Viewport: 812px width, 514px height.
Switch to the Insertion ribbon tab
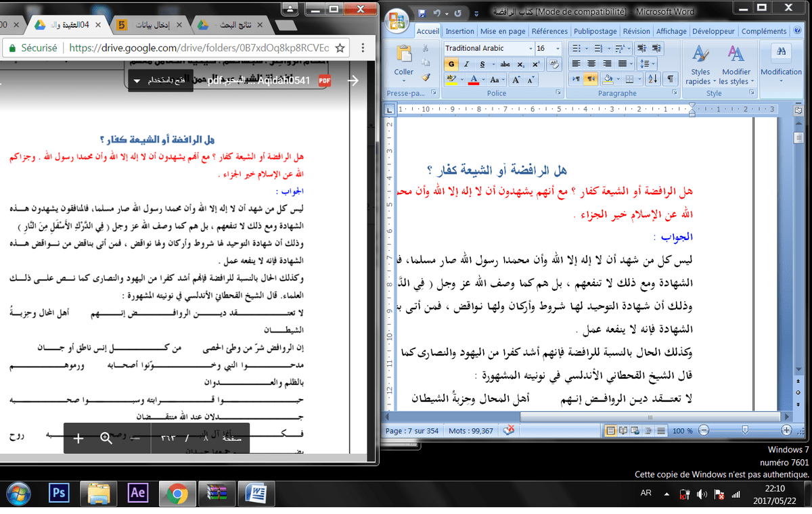point(459,31)
